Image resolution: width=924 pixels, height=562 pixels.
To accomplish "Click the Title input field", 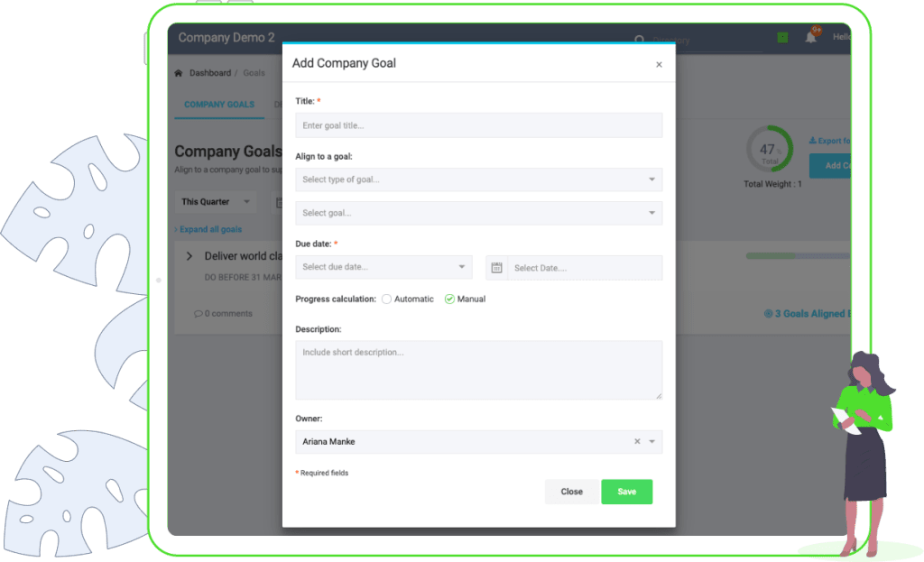I will click(478, 125).
